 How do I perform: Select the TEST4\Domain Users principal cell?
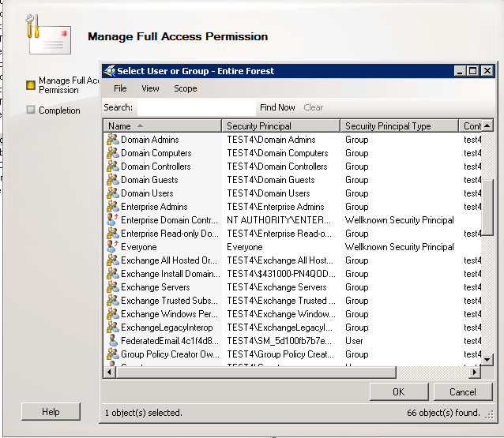point(269,193)
